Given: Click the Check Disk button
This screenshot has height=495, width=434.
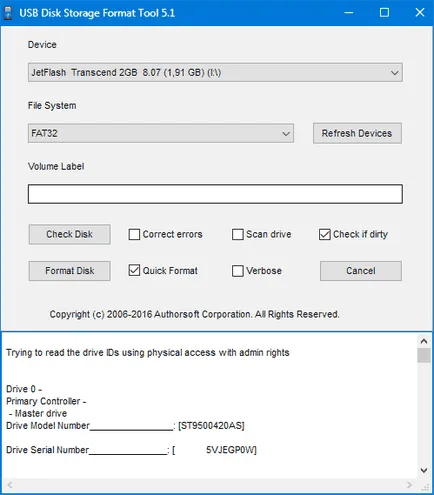Looking at the screenshot, I should pyautogui.click(x=69, y=234).
